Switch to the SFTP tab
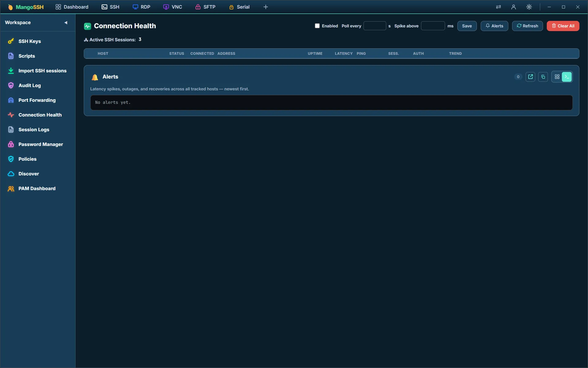 [x=205, y=7]
